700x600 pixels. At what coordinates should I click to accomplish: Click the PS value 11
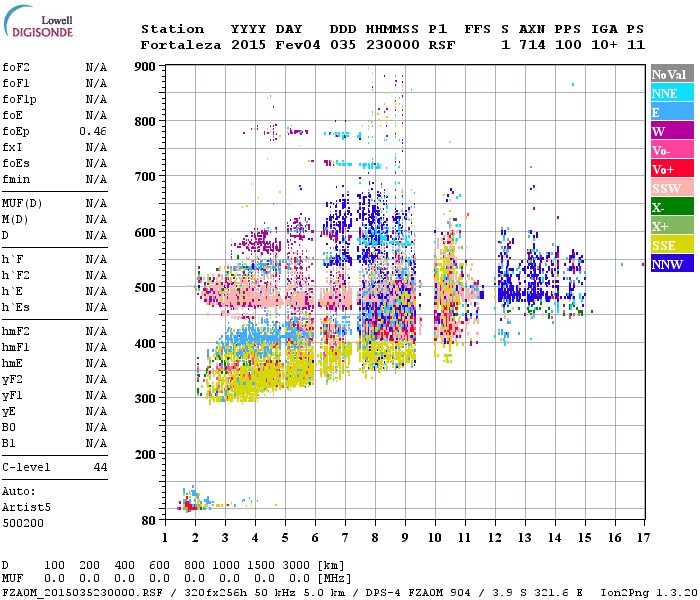point(636,45)
